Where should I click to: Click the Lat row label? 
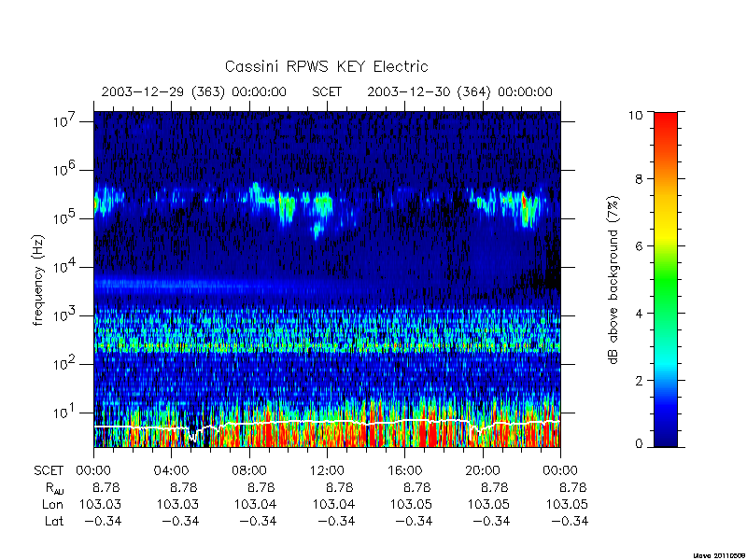54,521
